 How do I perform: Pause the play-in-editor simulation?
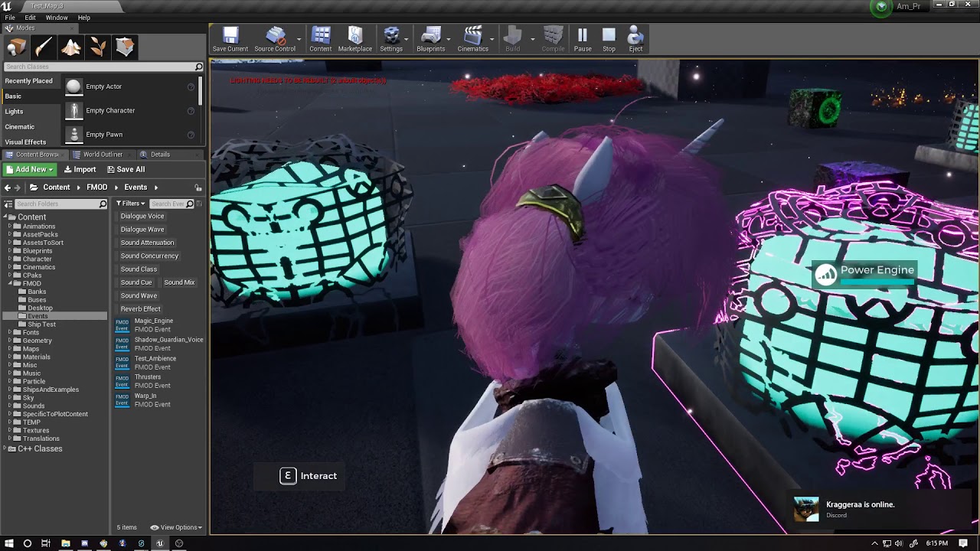pyautogui.click(x=583, y=40)
